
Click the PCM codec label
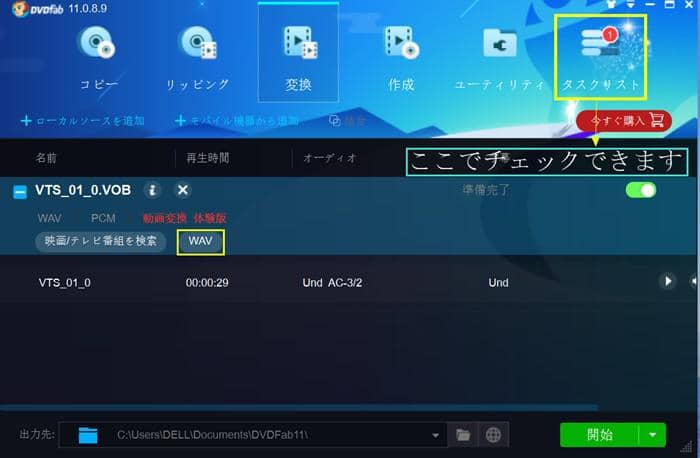coord(103,218)
